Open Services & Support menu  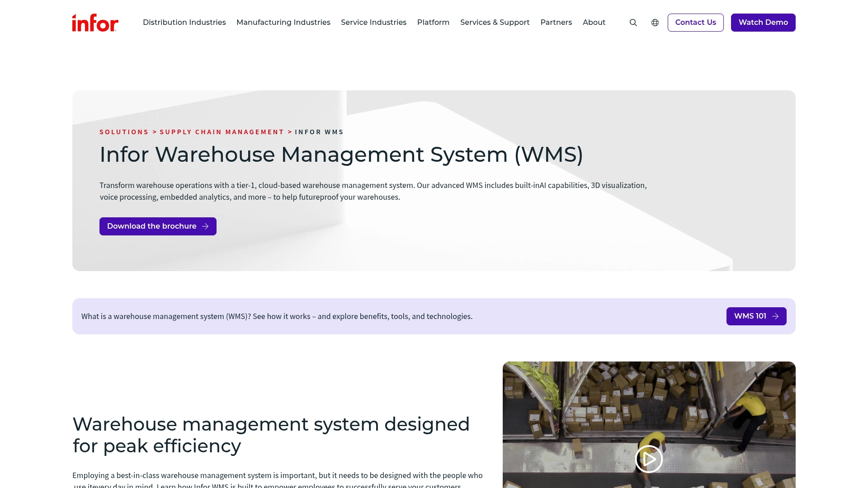pyautogui.click(x=495, y=23)
